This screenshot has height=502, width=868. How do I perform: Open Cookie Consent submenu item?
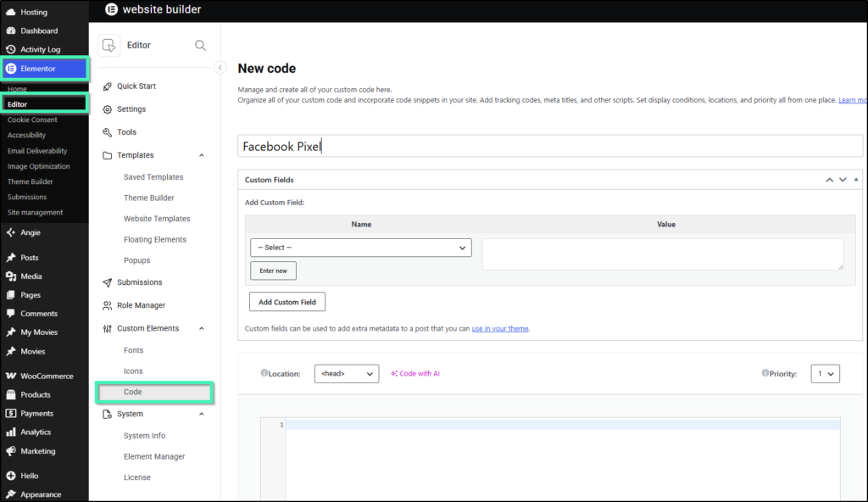[32, 120]
